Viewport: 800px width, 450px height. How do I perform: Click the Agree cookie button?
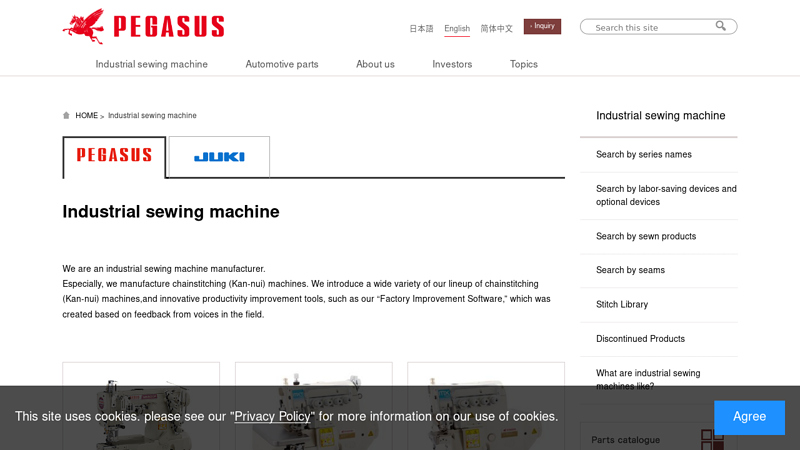coord(749,417)
